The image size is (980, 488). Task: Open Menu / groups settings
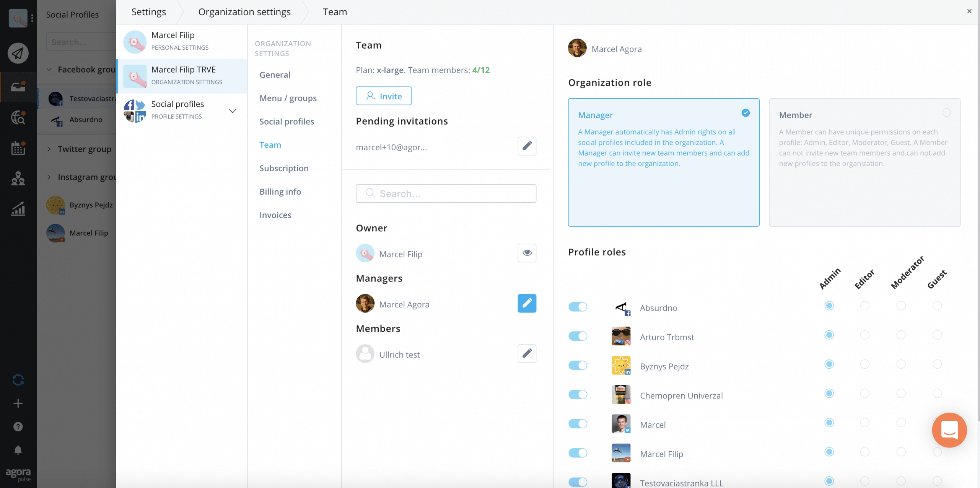[288, 98]
